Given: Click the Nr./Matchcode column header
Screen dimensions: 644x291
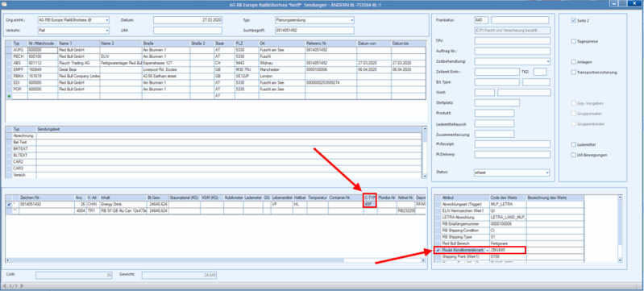Looking at the screenshot, I should [x=43, y=44].
